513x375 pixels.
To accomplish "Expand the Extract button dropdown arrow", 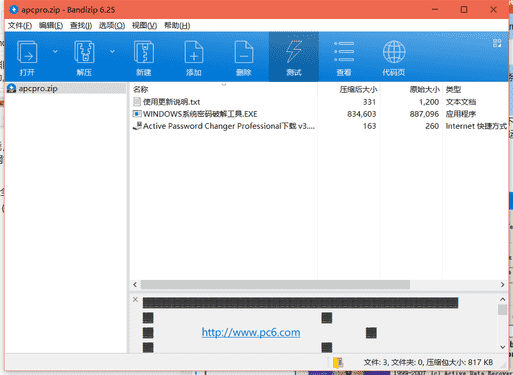I will pyautogui.click(x=112, y=51).
